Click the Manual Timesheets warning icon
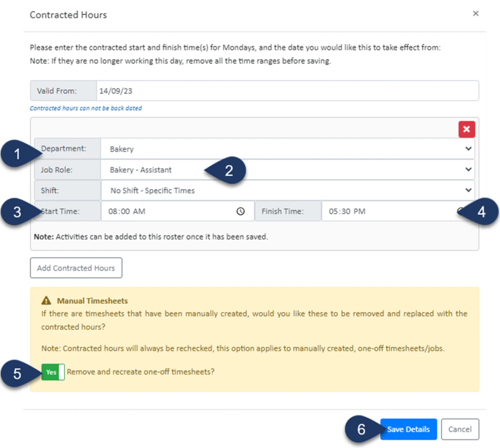Image resolution: width=500 pixels, height=448 pixels. [x=46, y=300]
